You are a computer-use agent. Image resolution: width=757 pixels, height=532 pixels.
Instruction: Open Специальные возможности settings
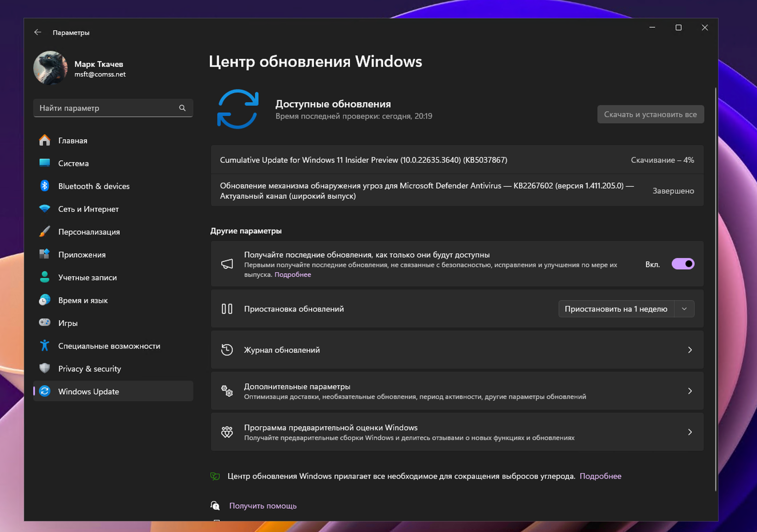pyautogui.click(x=113, y=345)
